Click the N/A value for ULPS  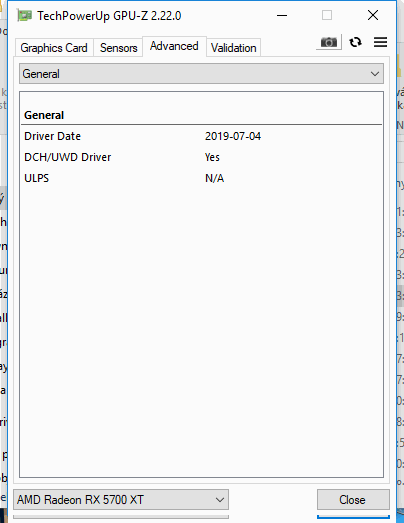pyautogui.click(x=214, y=178)
